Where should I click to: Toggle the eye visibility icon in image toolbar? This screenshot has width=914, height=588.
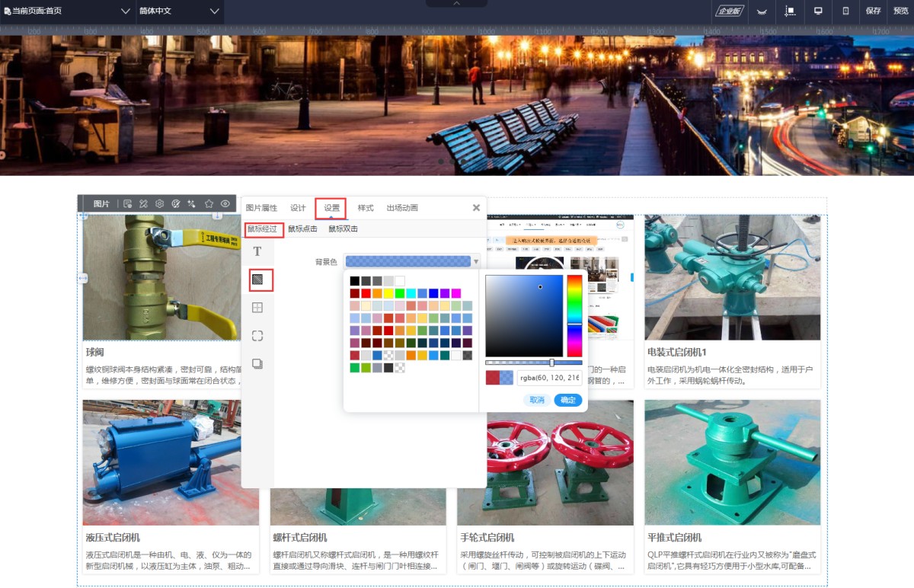[225, 204]
